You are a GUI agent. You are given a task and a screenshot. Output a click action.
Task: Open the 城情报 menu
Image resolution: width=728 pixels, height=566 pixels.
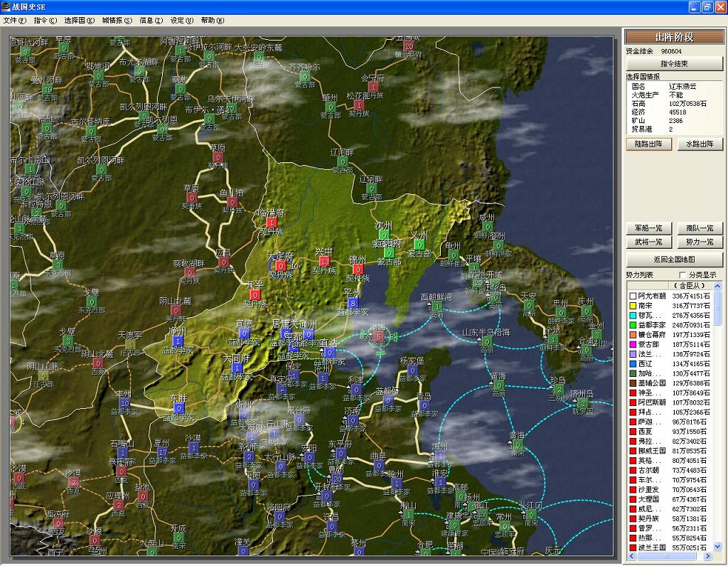click(x=117, y=21)
